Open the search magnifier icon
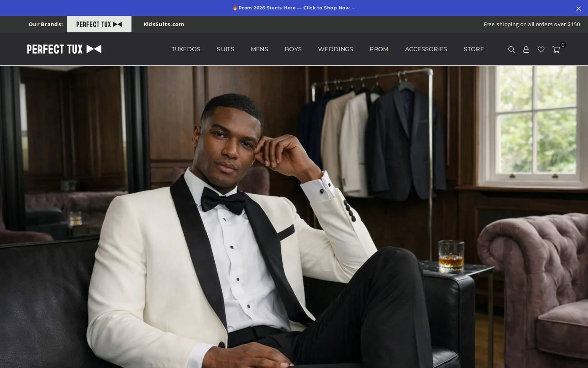The width and height of the screenshot is (588, 368). click(x=511, y=49)
